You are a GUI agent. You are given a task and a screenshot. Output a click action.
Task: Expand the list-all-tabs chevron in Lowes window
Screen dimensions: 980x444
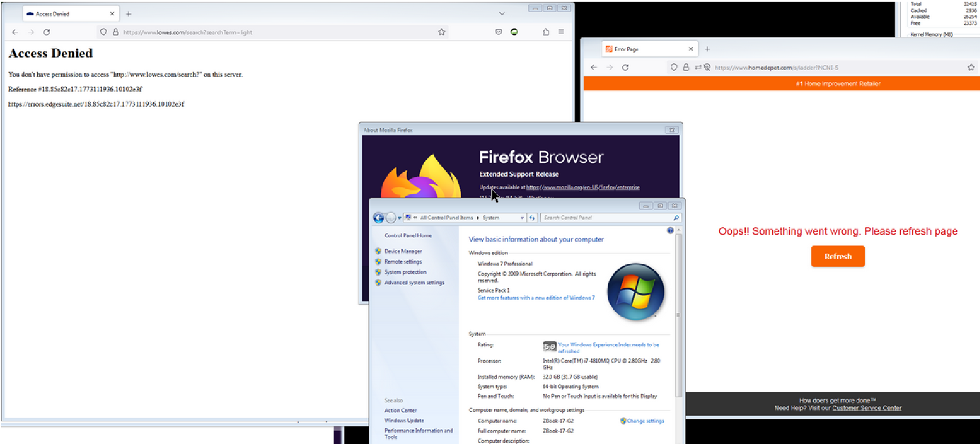502,14
